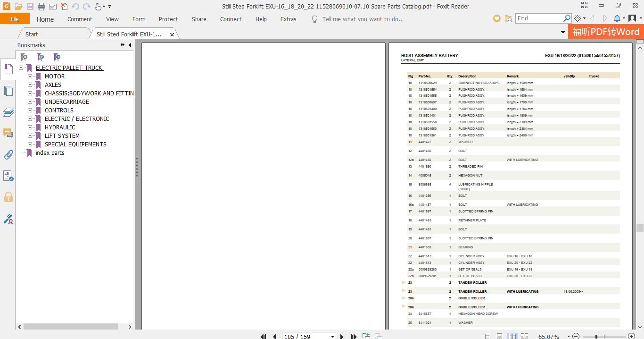Select the LIFT SYSTEM bookmark
Screen dimensions: 644x339
[62, 136]
